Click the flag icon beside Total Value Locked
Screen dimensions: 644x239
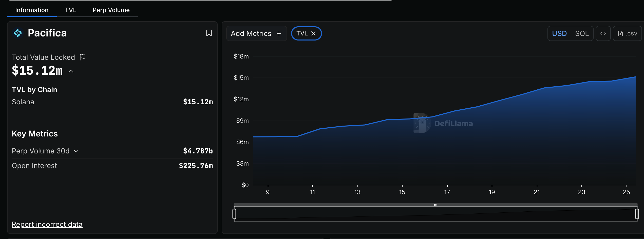83,57
